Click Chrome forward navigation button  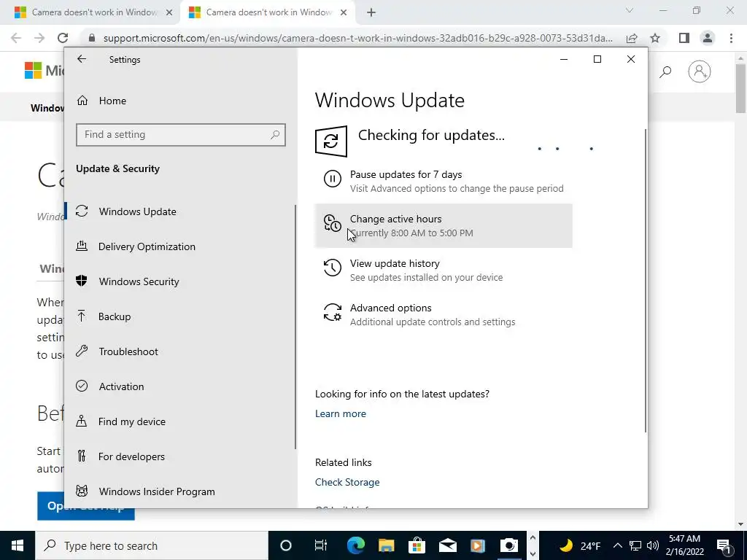coord(39,38)
